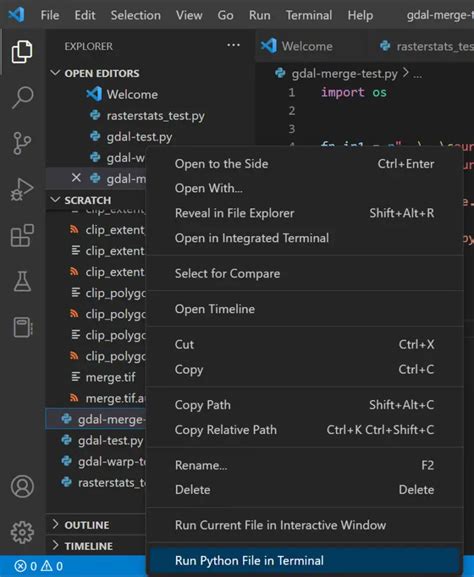474x577 pixels.
Task: Click line number 2 in editor gutter
Action: coord(292,111)
